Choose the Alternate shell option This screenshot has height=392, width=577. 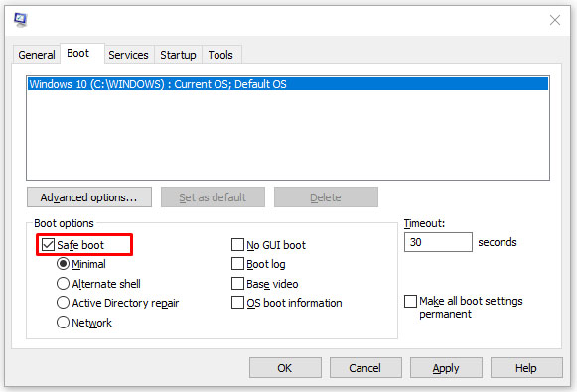point(63,284)
